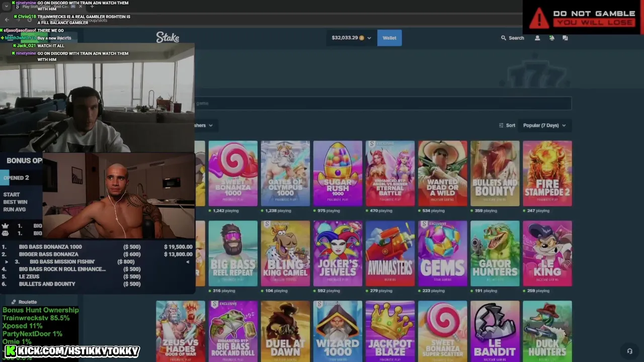The height and width of the screenshot is (362, 644).
Task: Click the Wallet button
Action: coord(389,38)
